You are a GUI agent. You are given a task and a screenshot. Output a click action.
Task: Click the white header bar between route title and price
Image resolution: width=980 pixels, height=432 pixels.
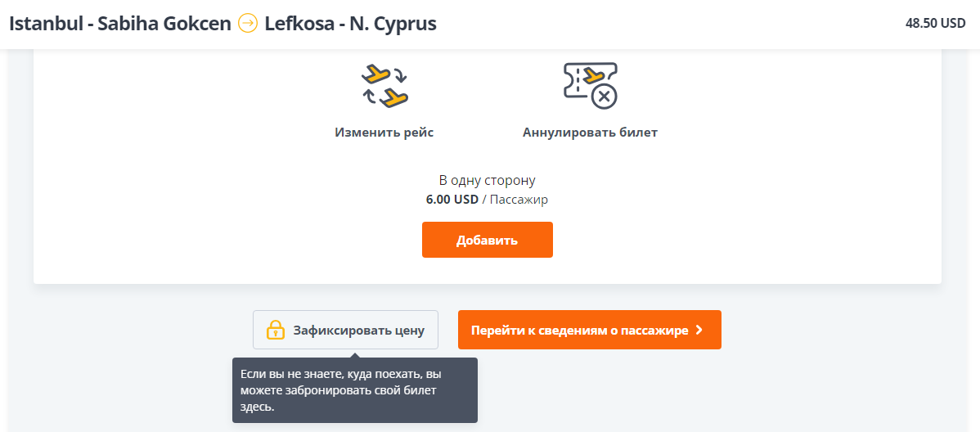671,24
